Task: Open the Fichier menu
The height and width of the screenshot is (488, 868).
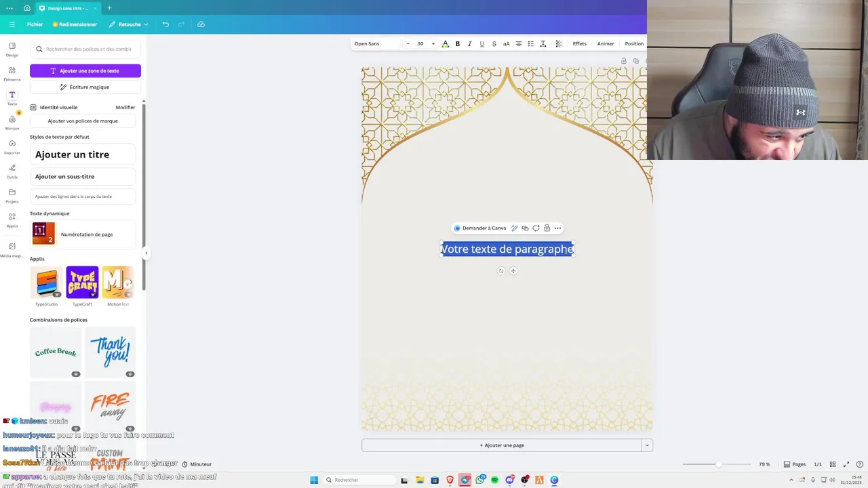Action: click(x=35, y=24)
